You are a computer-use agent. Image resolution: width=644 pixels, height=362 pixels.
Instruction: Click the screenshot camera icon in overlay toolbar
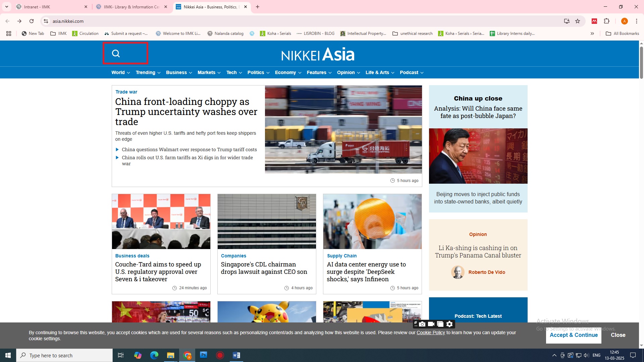pyautogui.click(x=422, y=324)
